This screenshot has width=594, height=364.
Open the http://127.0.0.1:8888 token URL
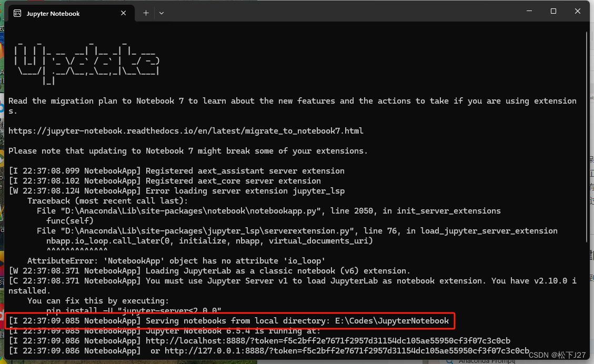tap(347, 351)
